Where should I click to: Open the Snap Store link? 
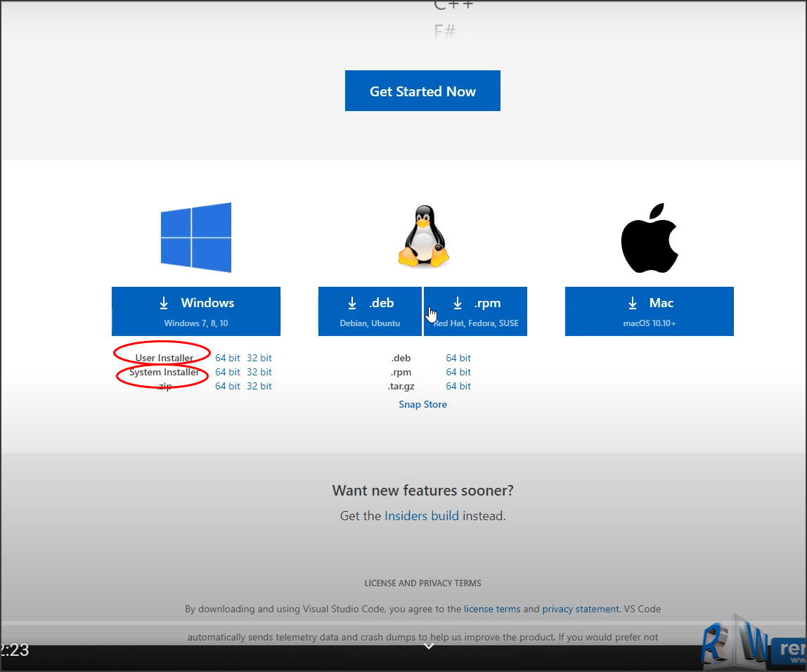[422, 404]
